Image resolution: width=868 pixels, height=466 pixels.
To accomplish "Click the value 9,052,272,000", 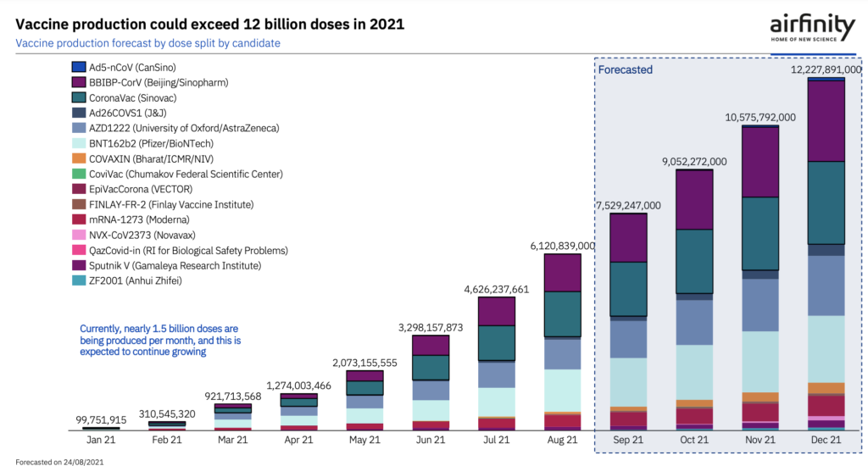I will [694, 162].
